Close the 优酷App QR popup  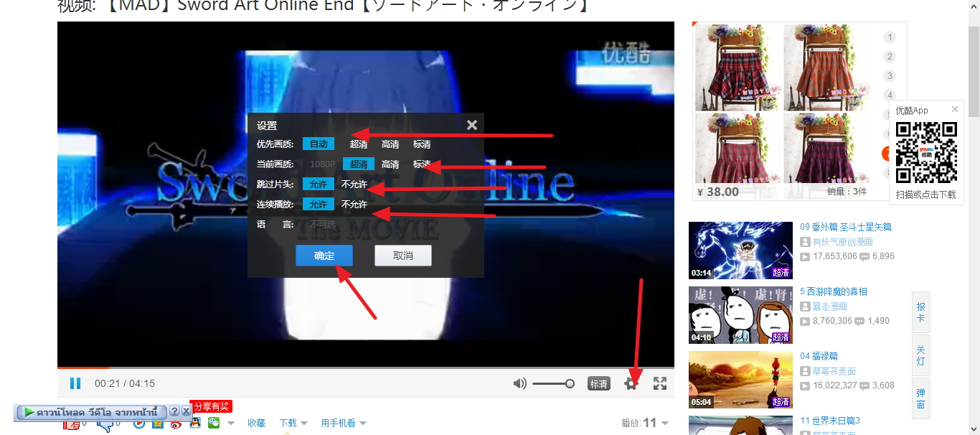pos(955,110)
